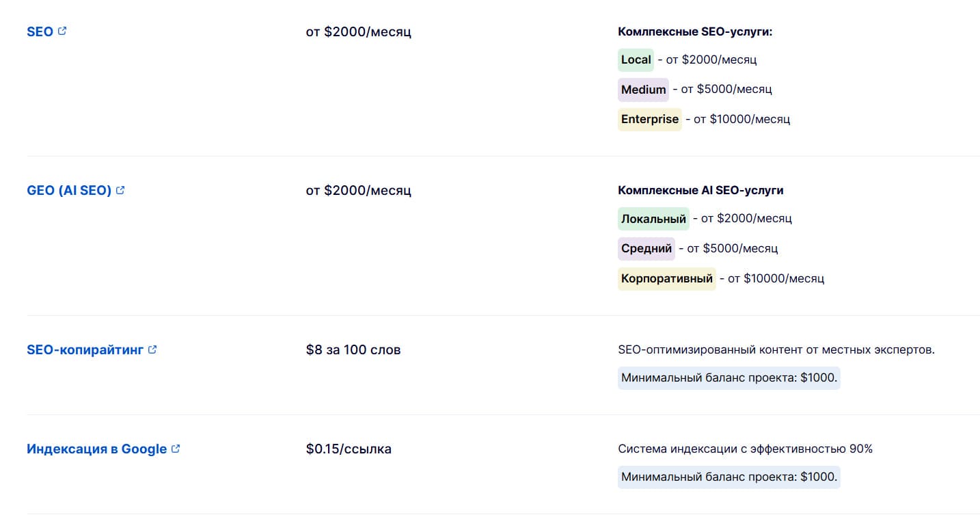
Task: Select the purple Medium plan badge
Action: point(643,90)
